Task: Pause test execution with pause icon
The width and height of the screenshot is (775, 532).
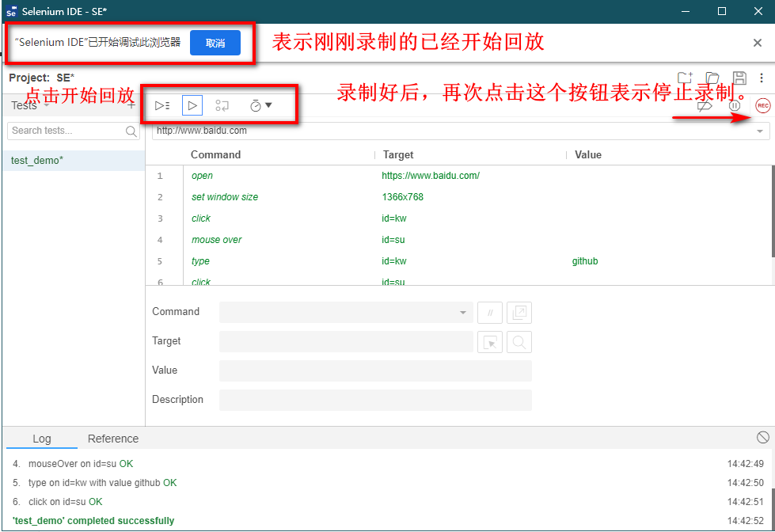Action: 735,105
